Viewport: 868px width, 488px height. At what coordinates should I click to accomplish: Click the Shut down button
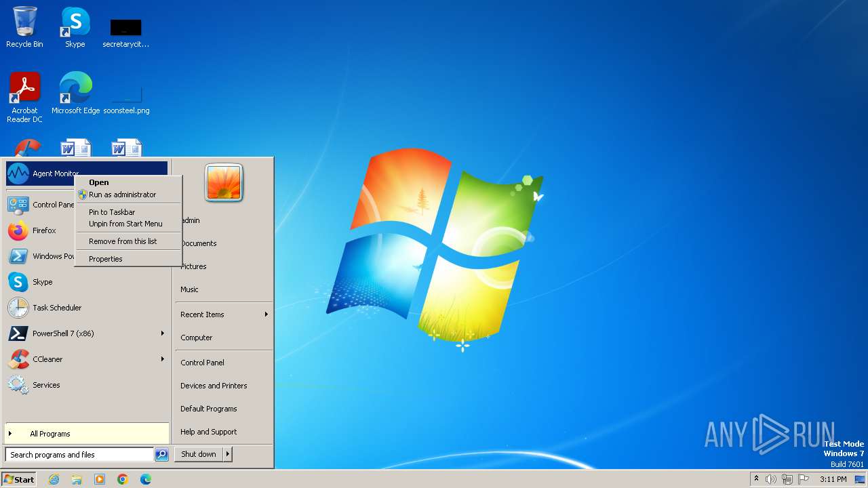(199, 455)
